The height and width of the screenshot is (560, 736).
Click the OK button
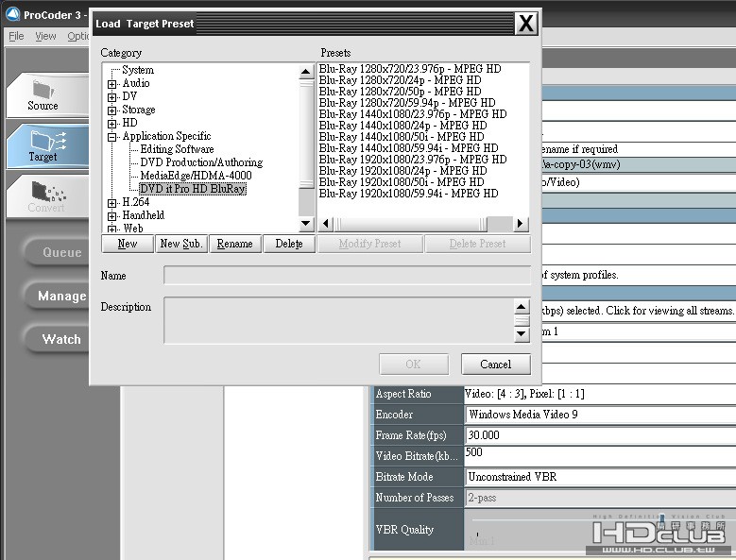[x=414, y=365]
